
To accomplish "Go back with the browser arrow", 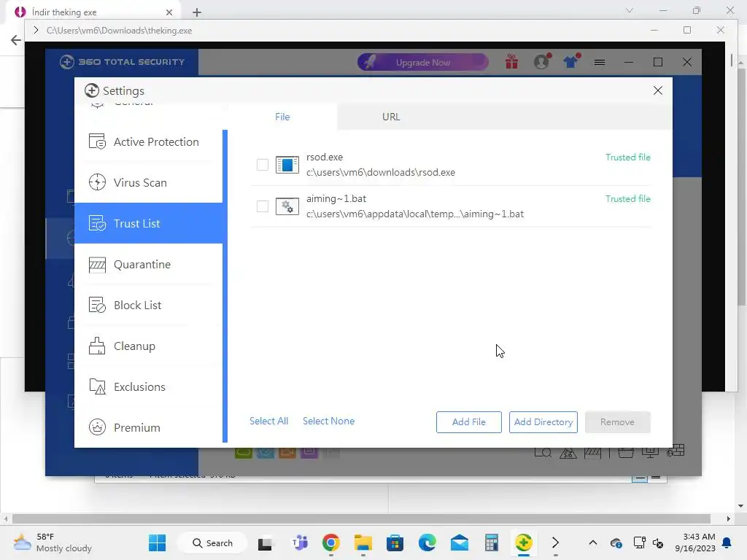I will pos(16,40).
